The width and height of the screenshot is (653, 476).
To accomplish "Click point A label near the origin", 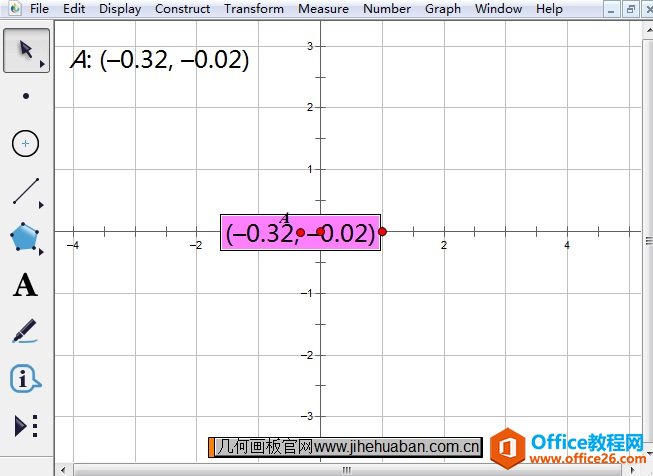I will tap(285, 218).
